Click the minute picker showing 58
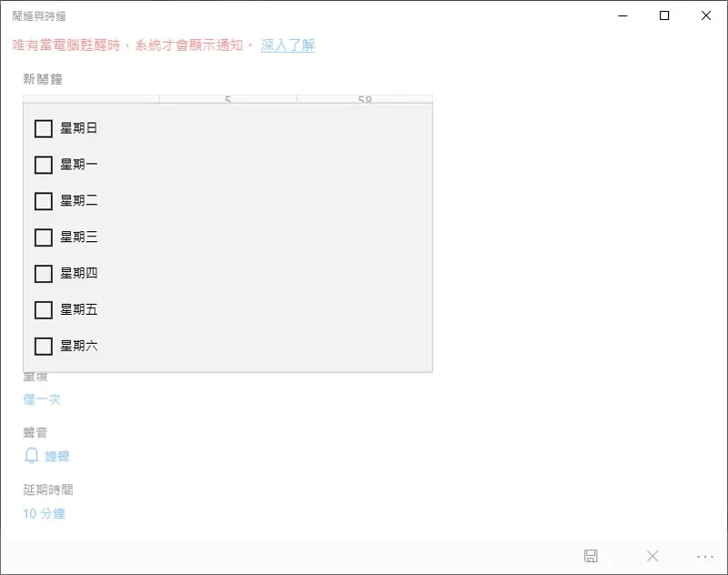This screenshot has width=728, height=575. pyautogui.click(x=365, y=99)
